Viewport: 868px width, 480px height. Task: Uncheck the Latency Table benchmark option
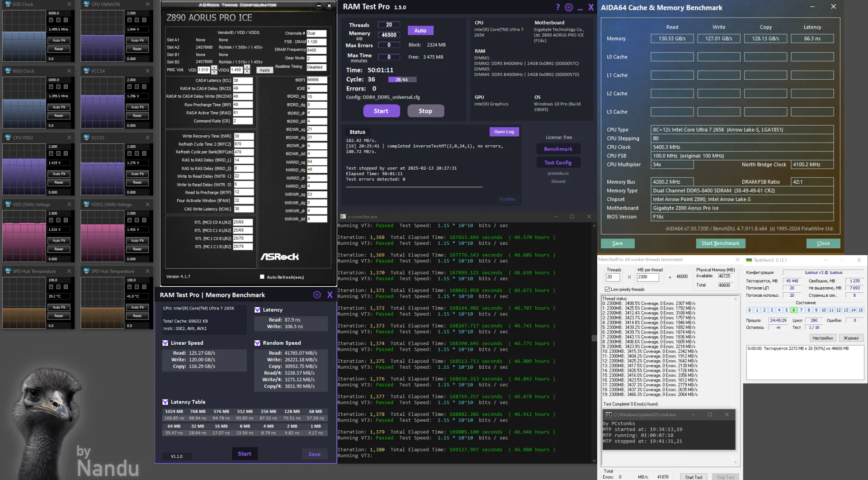(x=165, y=402)
